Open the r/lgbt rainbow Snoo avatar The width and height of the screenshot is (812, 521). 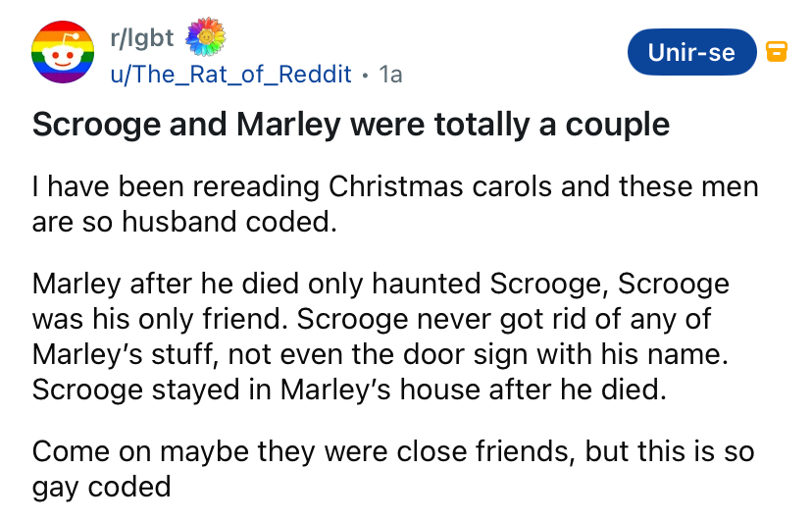[61, 53]
